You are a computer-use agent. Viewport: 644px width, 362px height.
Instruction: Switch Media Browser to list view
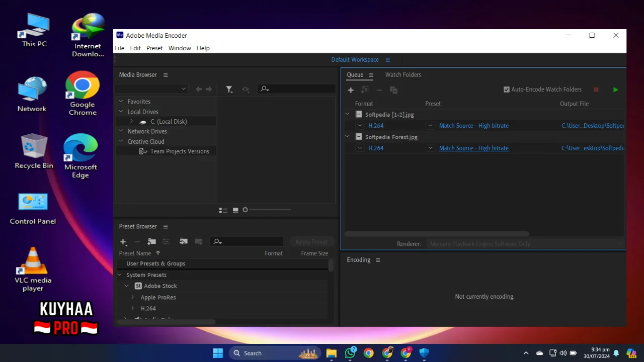223,210
